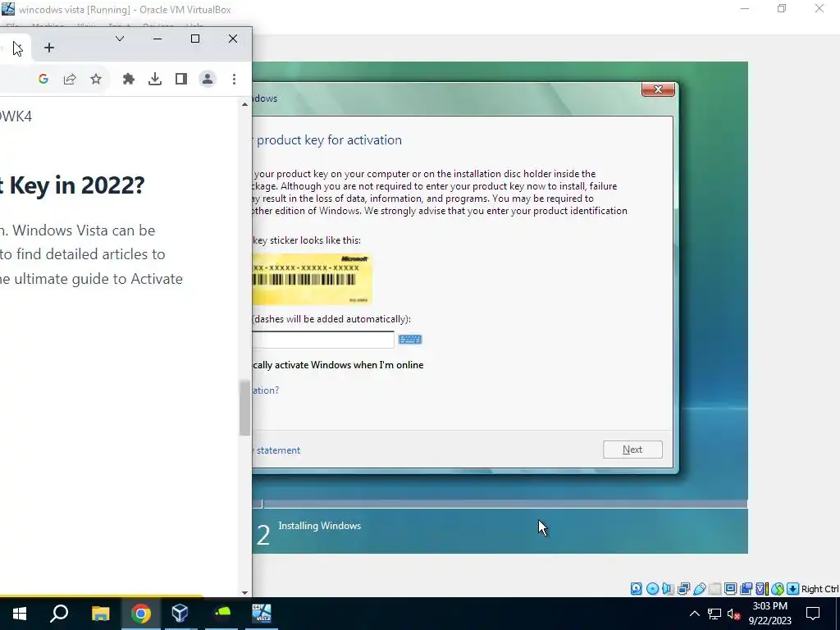Share this page from Chrome toolbar
Screen dimensions: 840x630
[70, 80]
